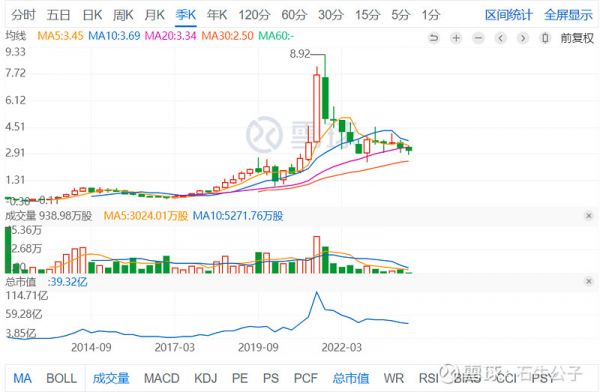Select the 日K chart tab

coord(92,15)
